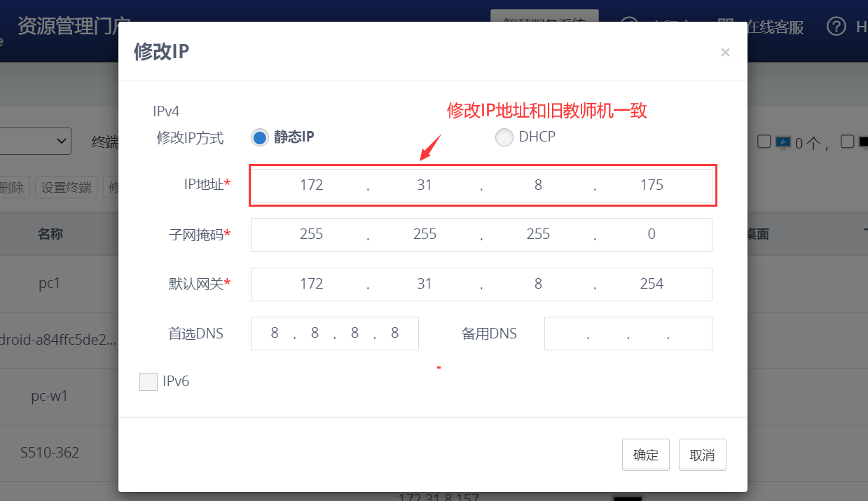Click the first 首选DNS octet field
Viewport: 868px width, 501px height.
pos(274,334)
